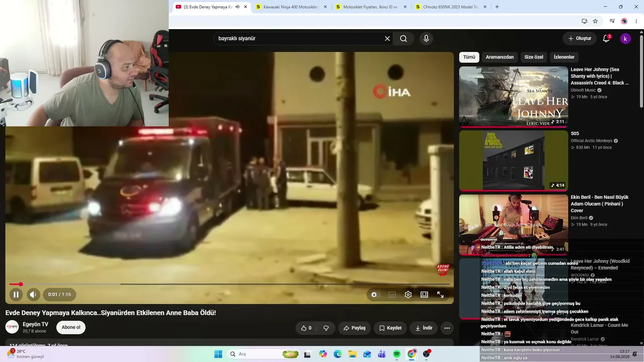Switch to Kawasaki Ninja 400 browser tab

290,7
